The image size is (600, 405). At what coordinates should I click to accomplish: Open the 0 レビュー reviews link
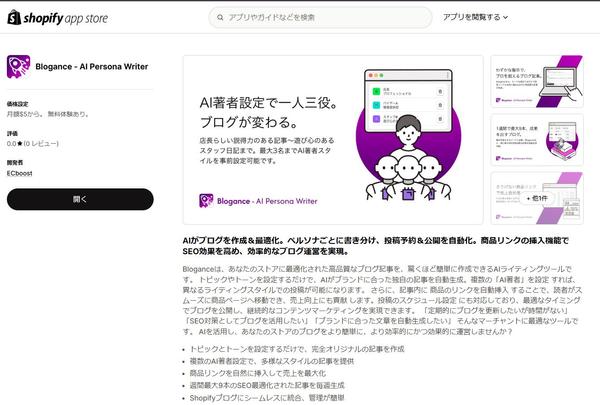click(x=41, y=144)
